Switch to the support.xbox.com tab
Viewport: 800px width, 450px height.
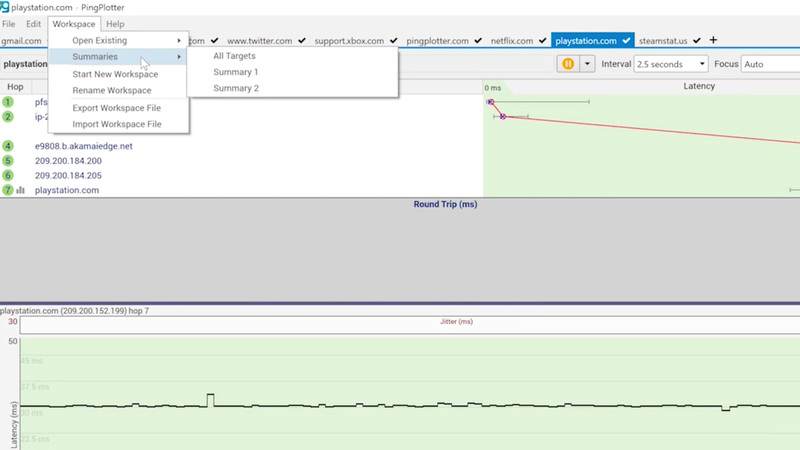tap(349, 41)
